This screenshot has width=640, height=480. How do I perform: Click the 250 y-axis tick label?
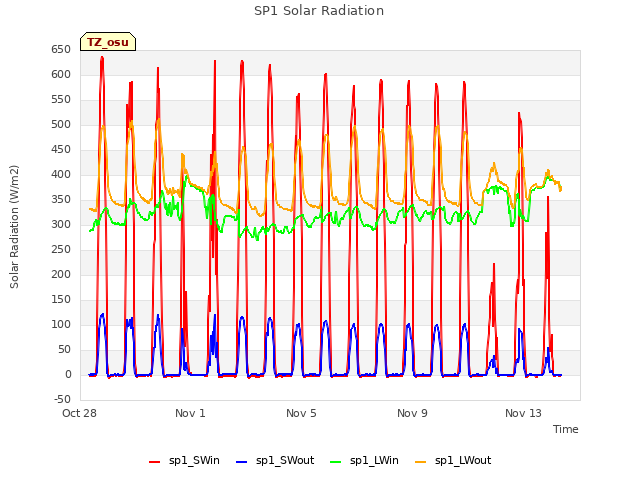(61, 249)
